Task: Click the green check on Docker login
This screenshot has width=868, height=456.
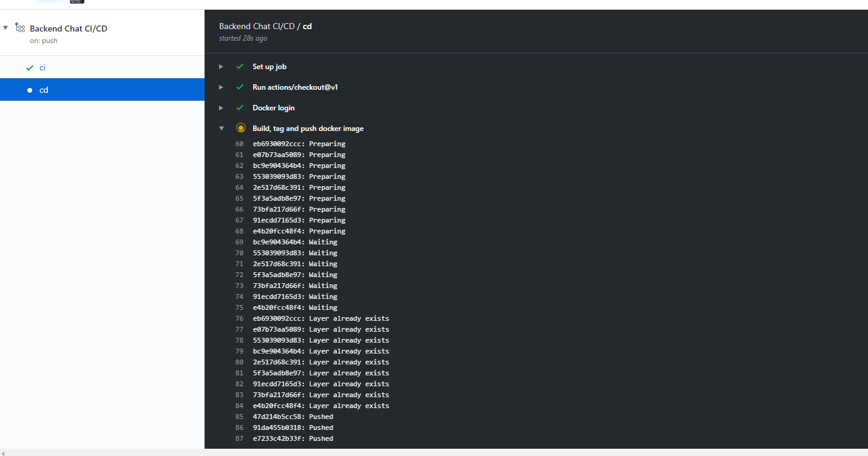Action: 240,108
